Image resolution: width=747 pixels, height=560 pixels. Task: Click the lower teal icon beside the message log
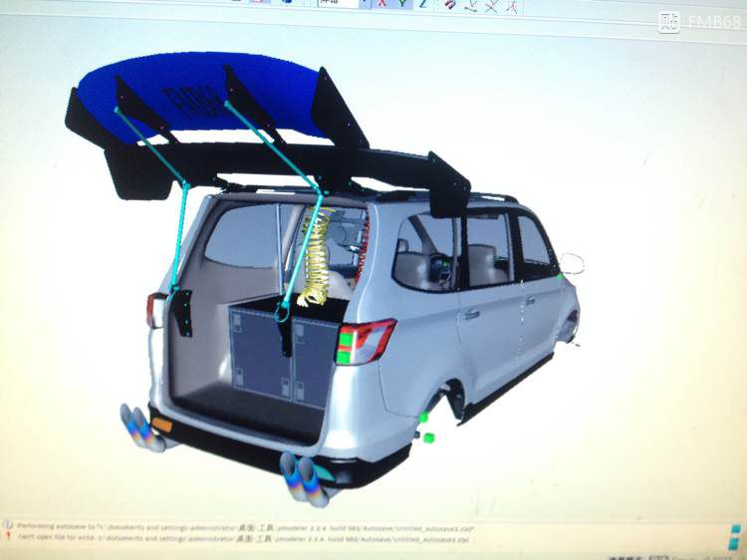tap(735, 543)
